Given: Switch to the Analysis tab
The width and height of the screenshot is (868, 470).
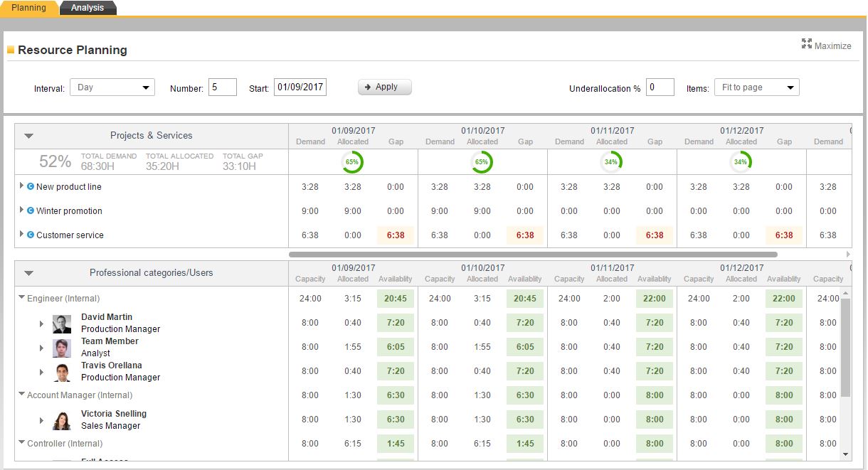Looking at the screenshot, I should click(x=88, y=8).
